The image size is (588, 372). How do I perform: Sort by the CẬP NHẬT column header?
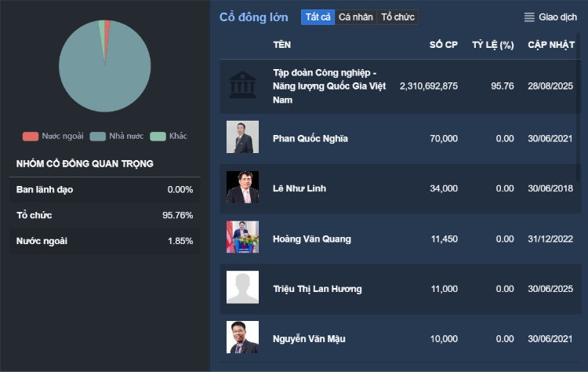tap(551, 45)
